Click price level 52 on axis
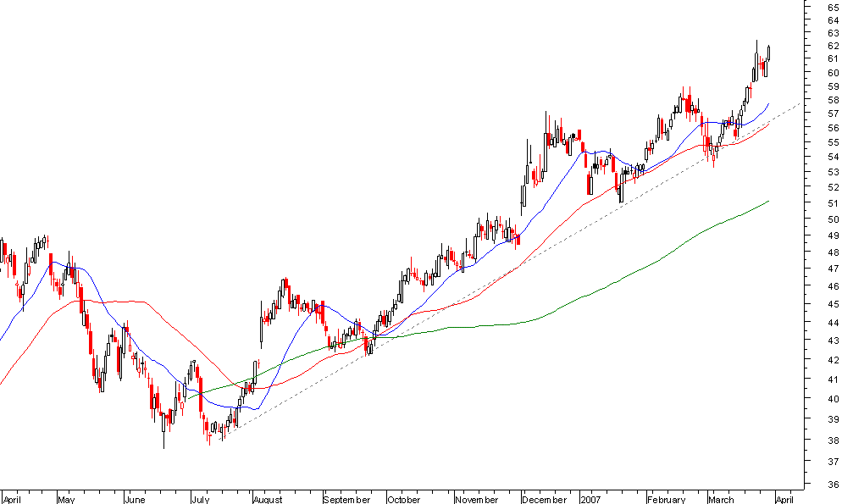The image size is (842, 504). point(834,187)
